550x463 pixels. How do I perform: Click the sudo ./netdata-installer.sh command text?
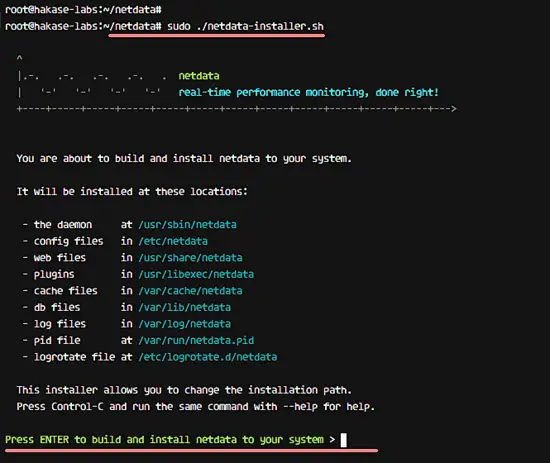point(245,26)
